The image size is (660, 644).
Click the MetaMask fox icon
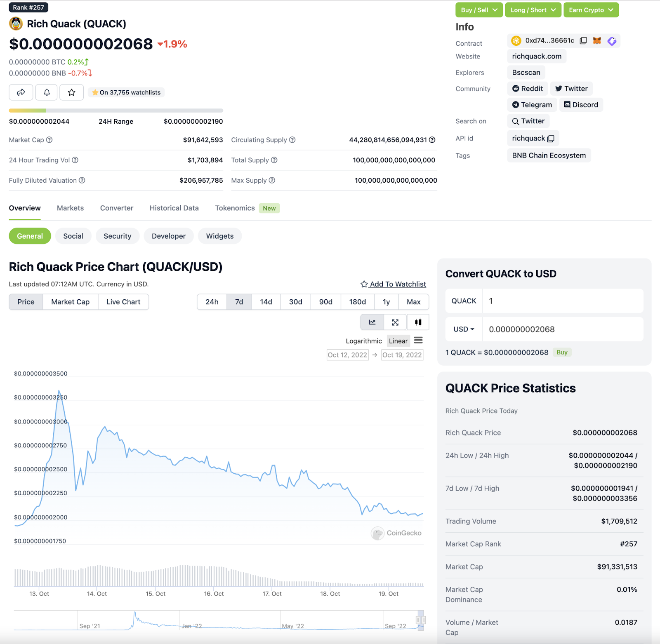click(x=597, y=40)
